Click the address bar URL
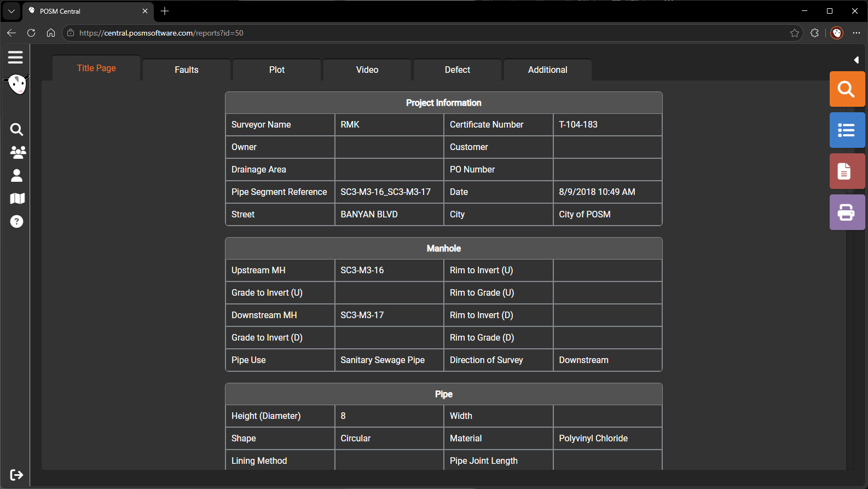This screenshot has width=868, height=489. [x=161, y=33]
